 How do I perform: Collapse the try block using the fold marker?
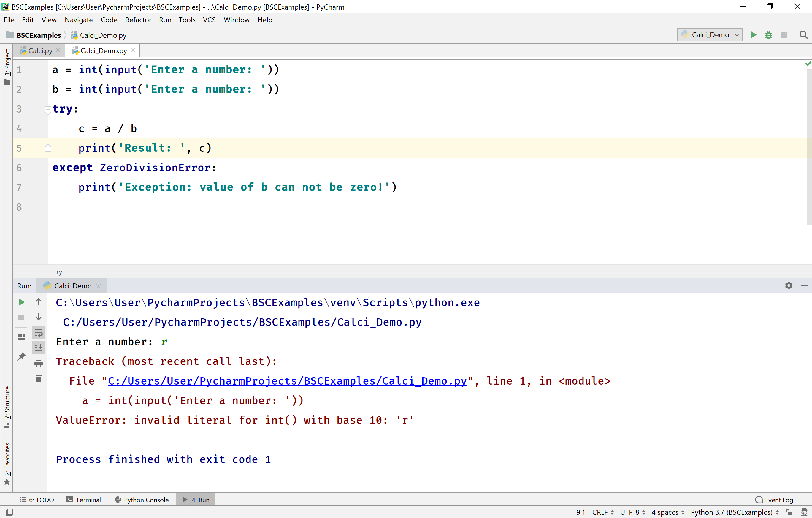click(48, 109)
